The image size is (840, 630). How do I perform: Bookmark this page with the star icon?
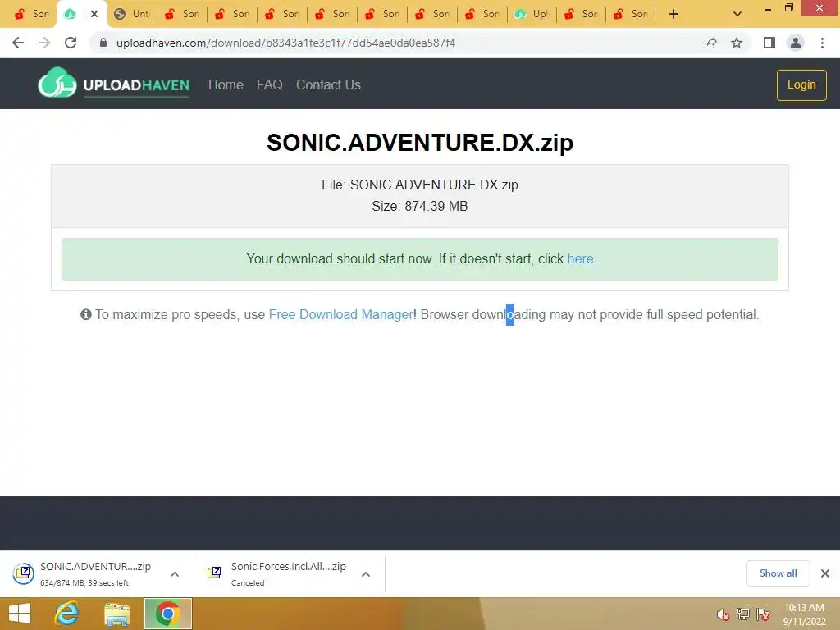[x=737, y=43]
